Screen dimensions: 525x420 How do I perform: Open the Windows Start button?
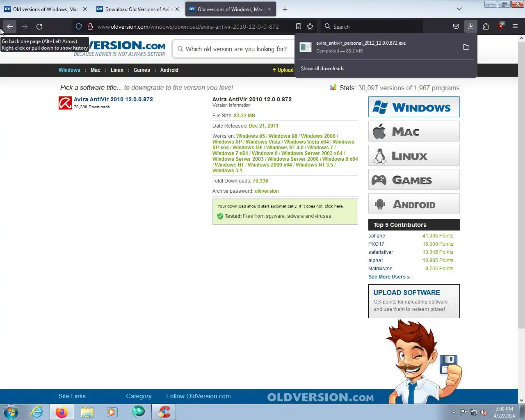click(x=11, y=412)
